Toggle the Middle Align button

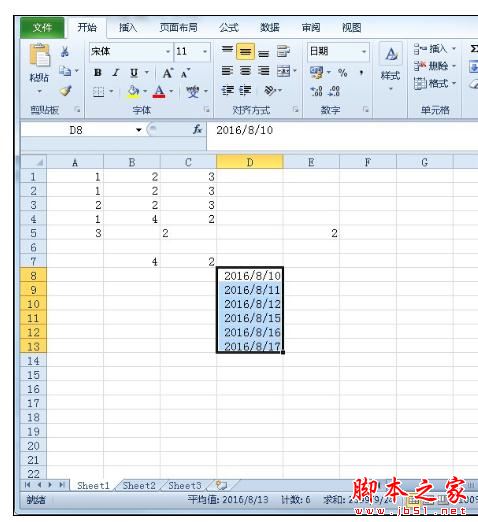(245, 52)
